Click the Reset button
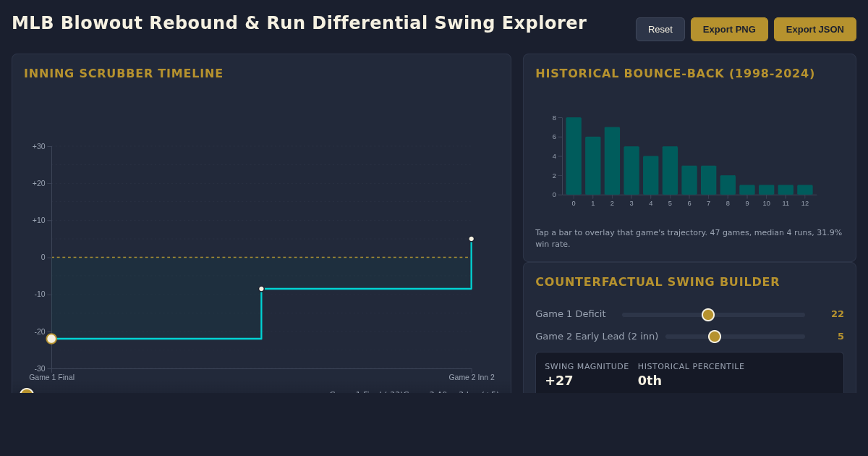Image resolution: width=868 pixels, height=456 pixels. click(x=660, y=30)
